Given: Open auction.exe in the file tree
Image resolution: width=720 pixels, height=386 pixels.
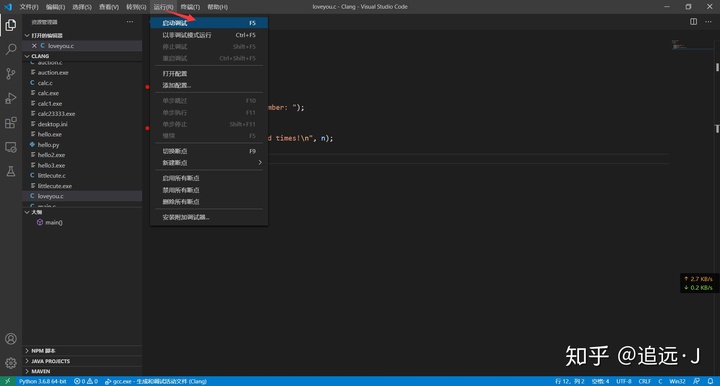Looking at the screenshot, I should point(82,73).
